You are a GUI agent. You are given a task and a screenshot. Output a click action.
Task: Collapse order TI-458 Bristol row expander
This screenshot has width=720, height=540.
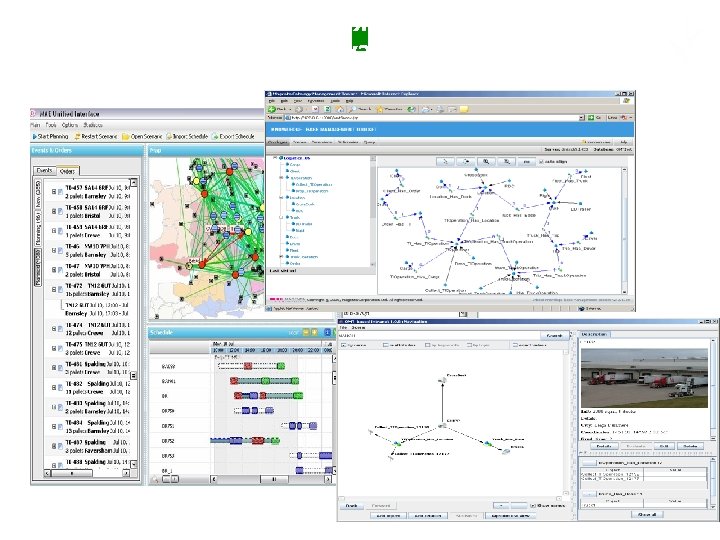[x=54, y=211]
